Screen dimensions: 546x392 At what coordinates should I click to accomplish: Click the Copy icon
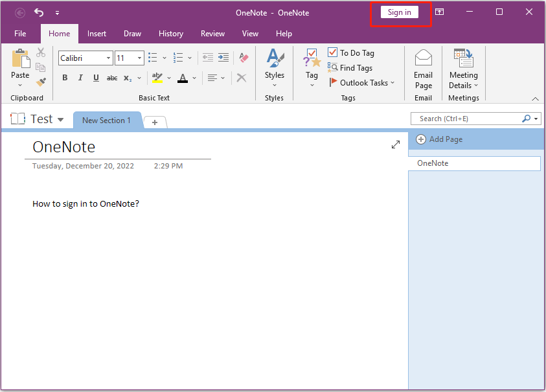[x=41, y=67]
